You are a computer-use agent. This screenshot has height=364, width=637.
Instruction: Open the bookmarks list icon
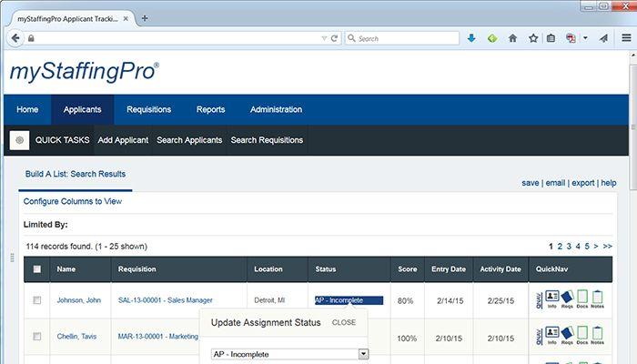(x=551, y=38)
